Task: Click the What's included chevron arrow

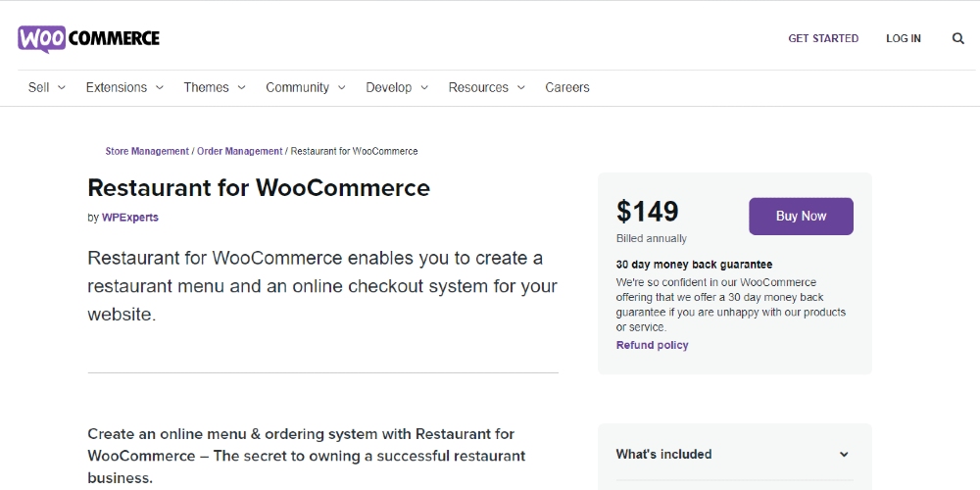Action: (844, 455)
